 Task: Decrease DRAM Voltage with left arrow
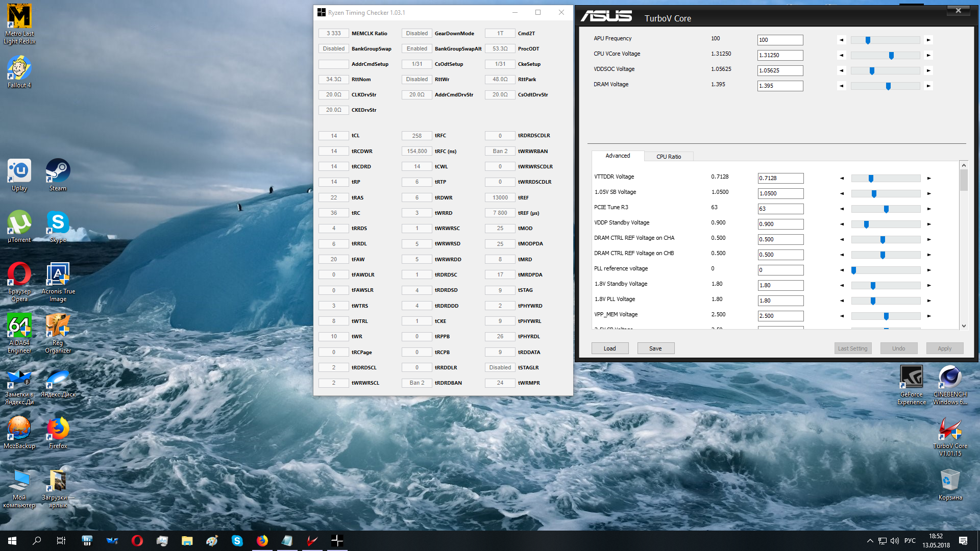[841, 86]
